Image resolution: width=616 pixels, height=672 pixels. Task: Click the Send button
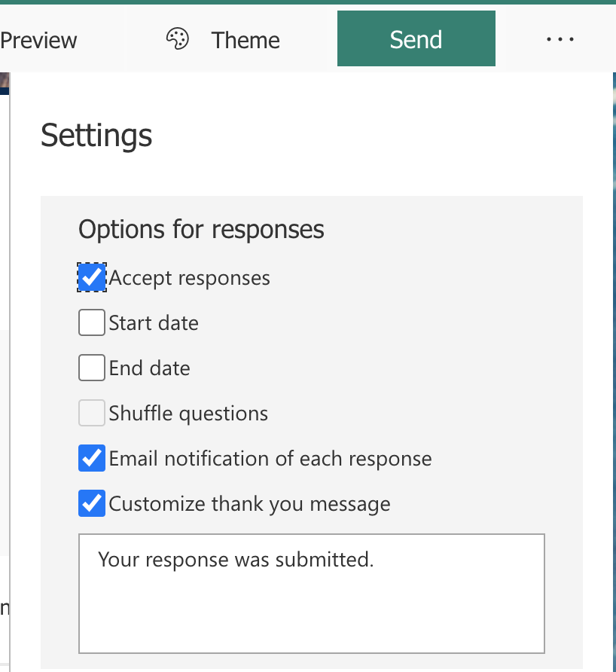416,38
